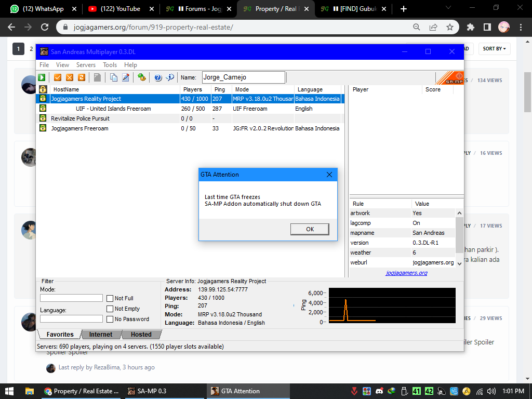The height and width of the screenshot is (399, 532).
Task: Bookmark page with the star icon
Action: pos(450,27)
